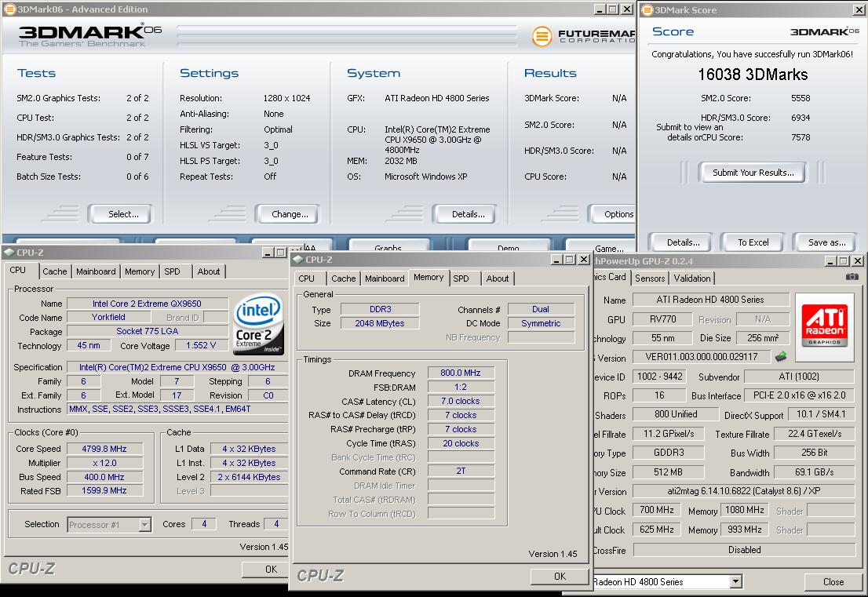Click the left CPU-Z window title icon
This screenshot has height=597, width=868.
coord(9,253)
